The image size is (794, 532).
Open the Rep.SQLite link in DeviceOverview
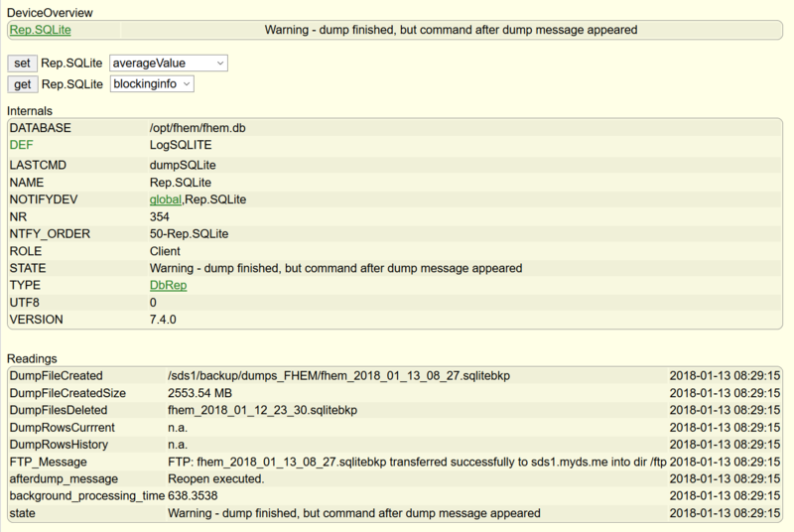pos(39,30)
